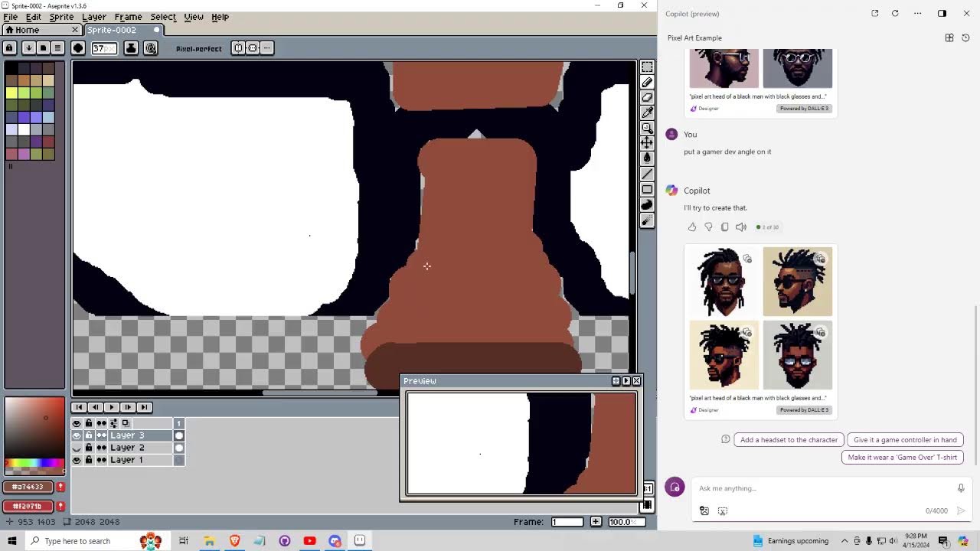
Task: Open the Edit menu
Action: (x=34, y=17)
